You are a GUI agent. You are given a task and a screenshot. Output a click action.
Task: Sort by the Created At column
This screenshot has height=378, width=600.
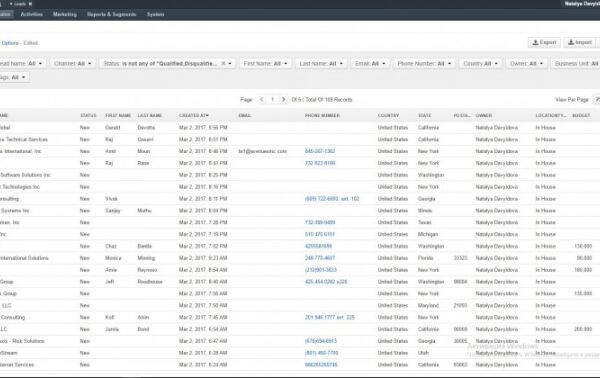point(194,116)
